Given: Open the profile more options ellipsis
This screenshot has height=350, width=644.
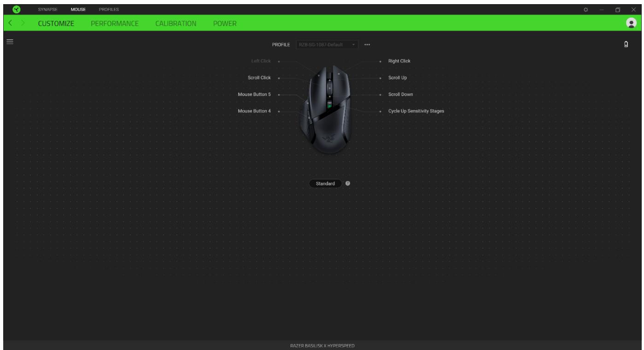Looking at the screenshot, I should [367, 45].
